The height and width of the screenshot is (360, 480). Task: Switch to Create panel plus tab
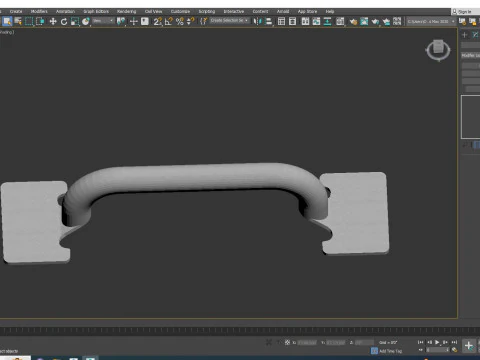pyautogui.click(x=465, y=35)
